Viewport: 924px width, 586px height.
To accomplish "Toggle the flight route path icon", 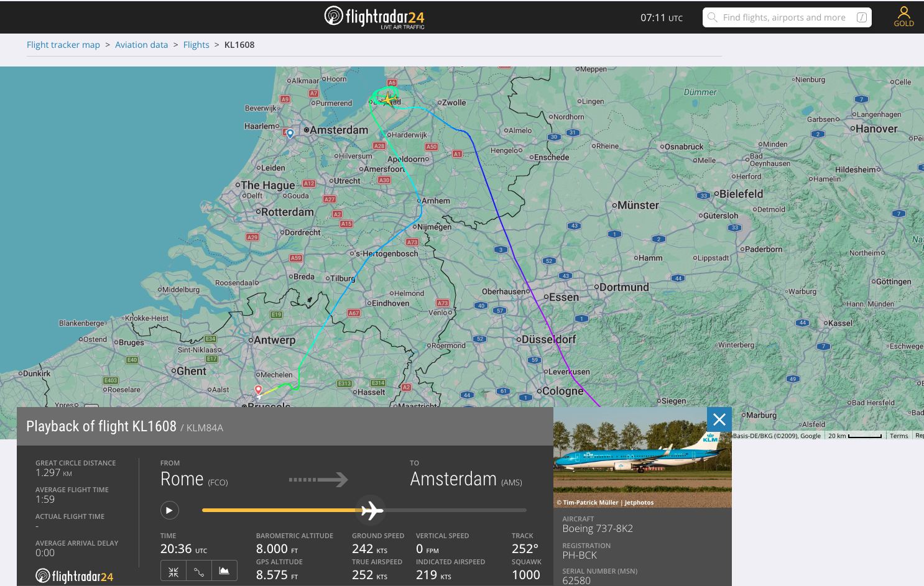I will click(199, 571).
